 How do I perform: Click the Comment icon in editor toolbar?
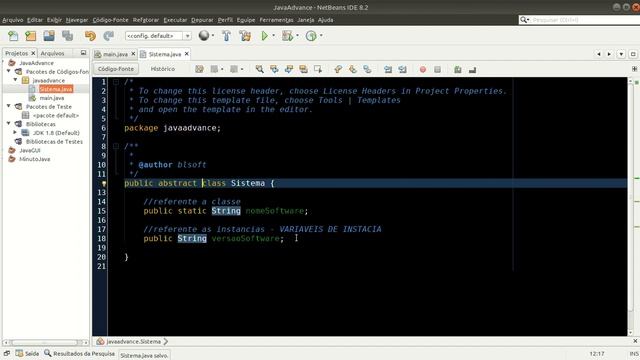(x=458, y=70)
